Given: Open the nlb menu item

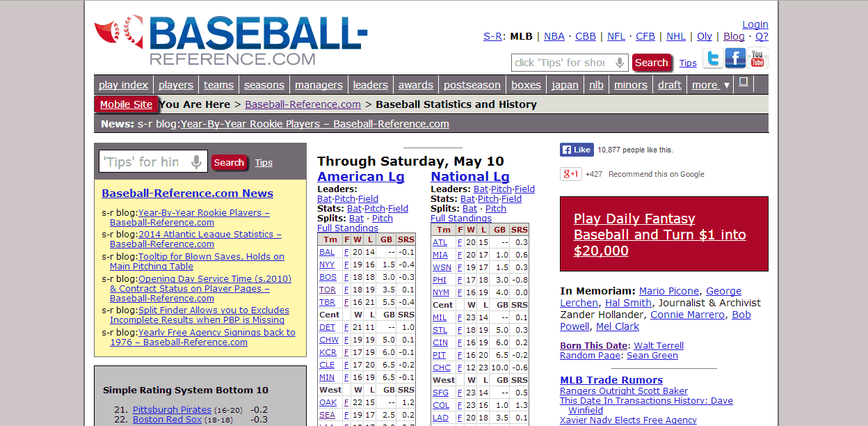Looking at the screenshot, I should pos(596,85).
